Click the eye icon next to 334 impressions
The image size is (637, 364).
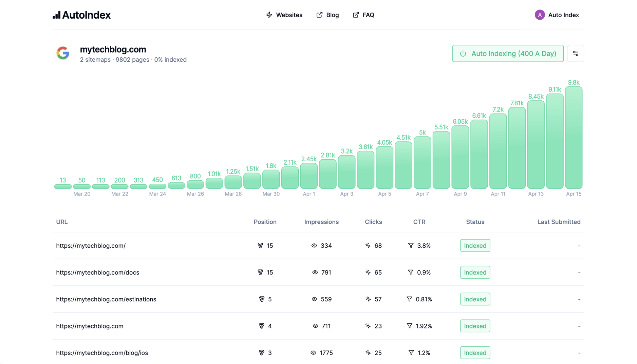[314, 246]
